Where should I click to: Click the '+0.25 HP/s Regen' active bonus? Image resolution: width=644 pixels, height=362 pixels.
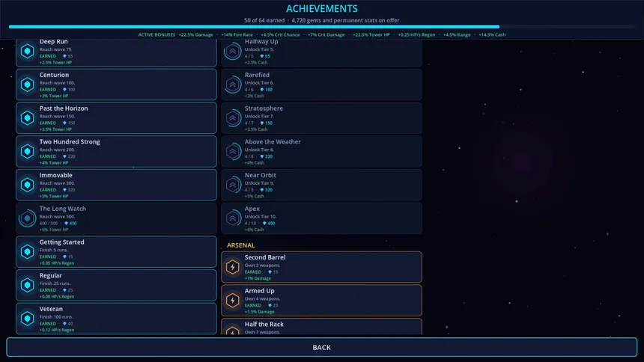tap(416, 35)
